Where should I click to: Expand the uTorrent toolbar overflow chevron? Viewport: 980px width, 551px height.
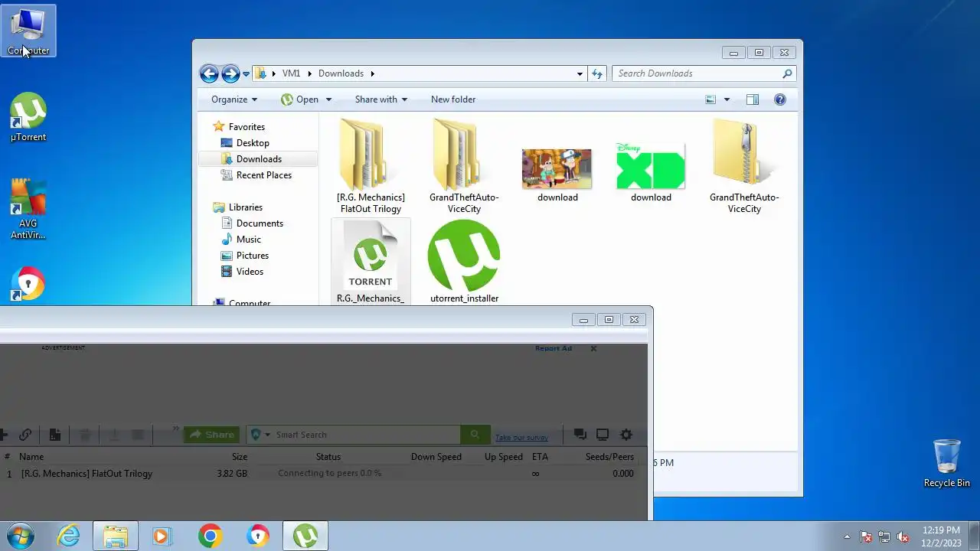click(x=175, y=430)
